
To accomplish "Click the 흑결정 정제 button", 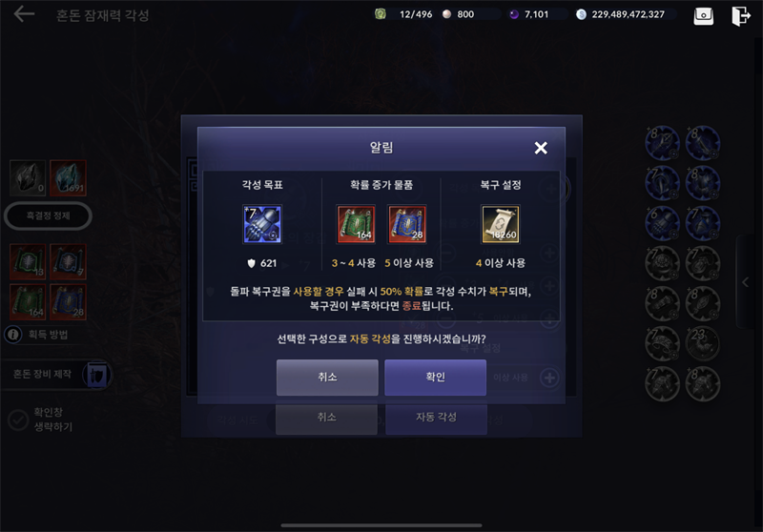I will (x=49, y=215).
